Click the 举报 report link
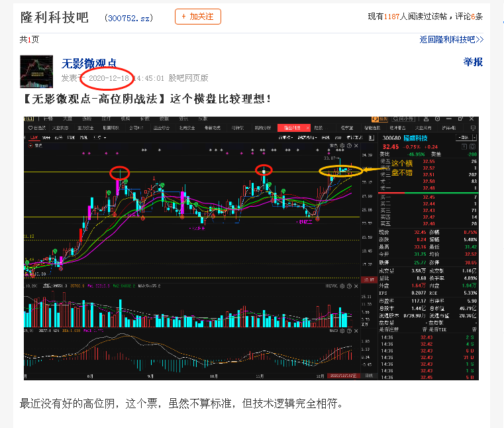This screenshot has width=504, height=428. (x=473, y=62)
